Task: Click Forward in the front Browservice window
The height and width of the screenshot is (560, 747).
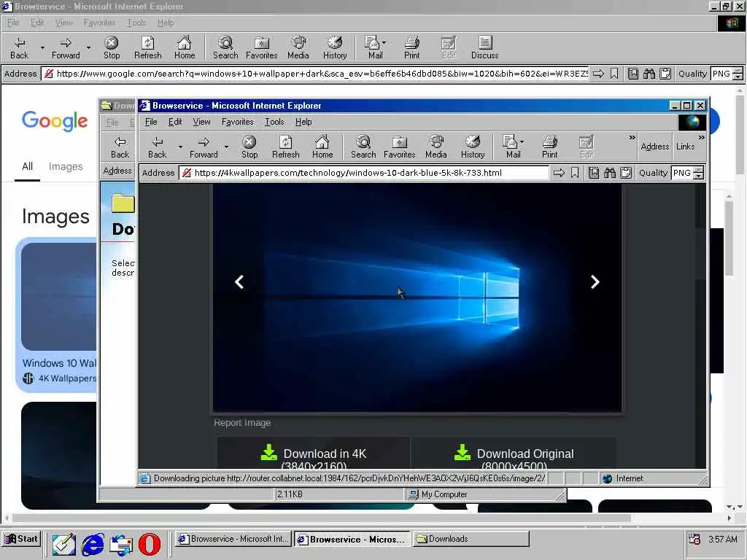Action: point(204,147)
